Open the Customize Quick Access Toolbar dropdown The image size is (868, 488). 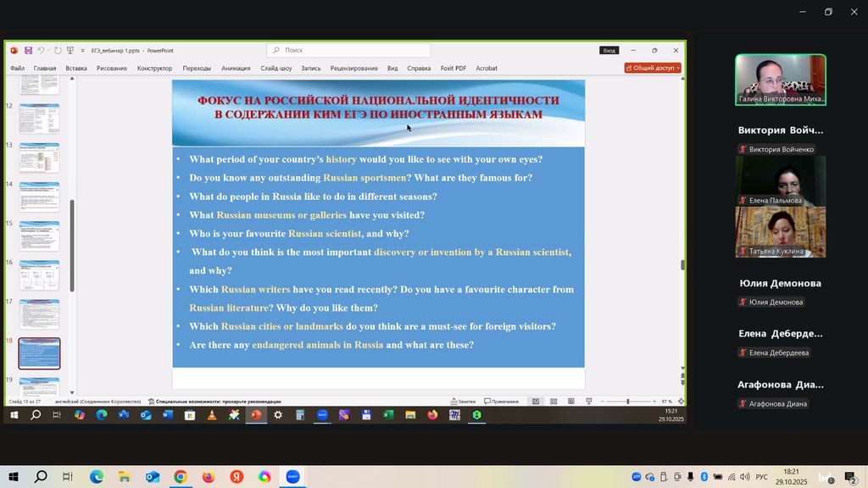82,51
